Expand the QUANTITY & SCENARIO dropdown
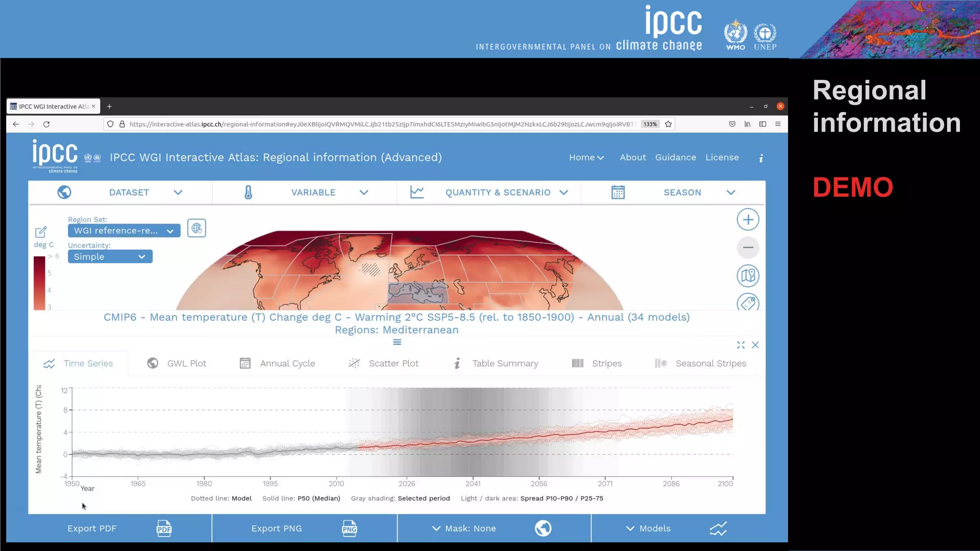Screen dimensions: 980x551 [x=564, y=192]
